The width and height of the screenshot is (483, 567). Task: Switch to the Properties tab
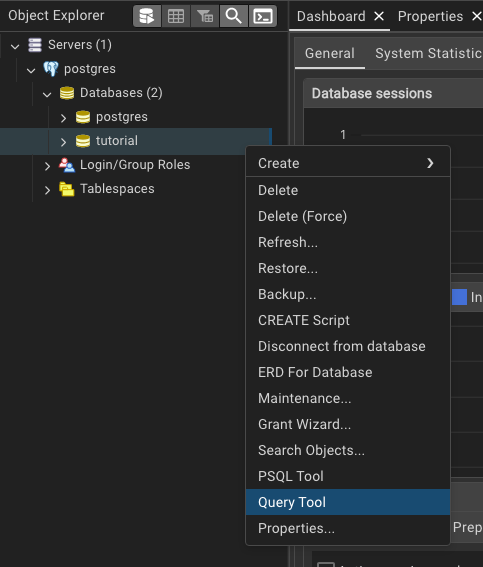430,16
